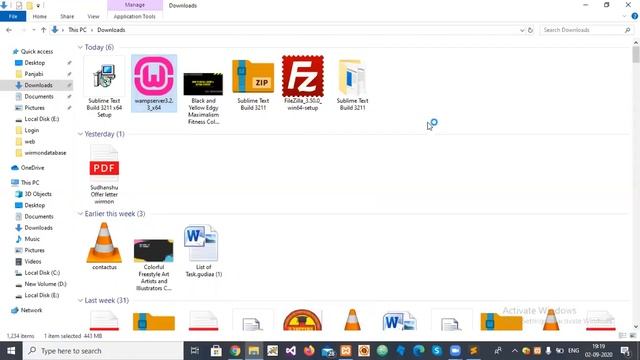Open recent locations dropdown
Viewport: 640px width, 360px height.
click(x=33, y=30)
